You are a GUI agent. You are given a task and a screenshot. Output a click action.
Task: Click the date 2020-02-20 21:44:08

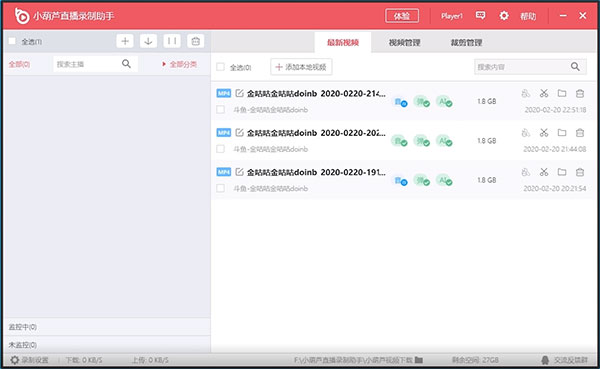(555, 149)
